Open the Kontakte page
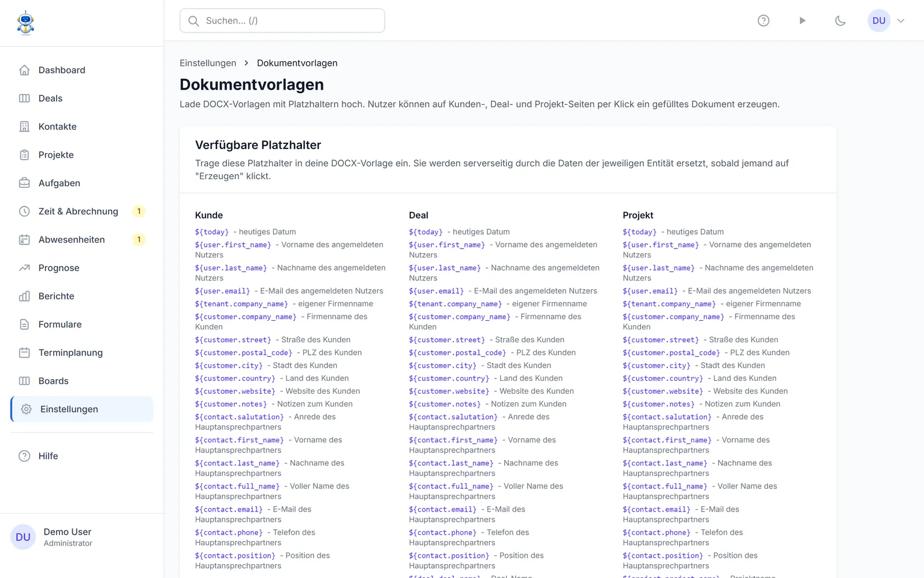 82,127
